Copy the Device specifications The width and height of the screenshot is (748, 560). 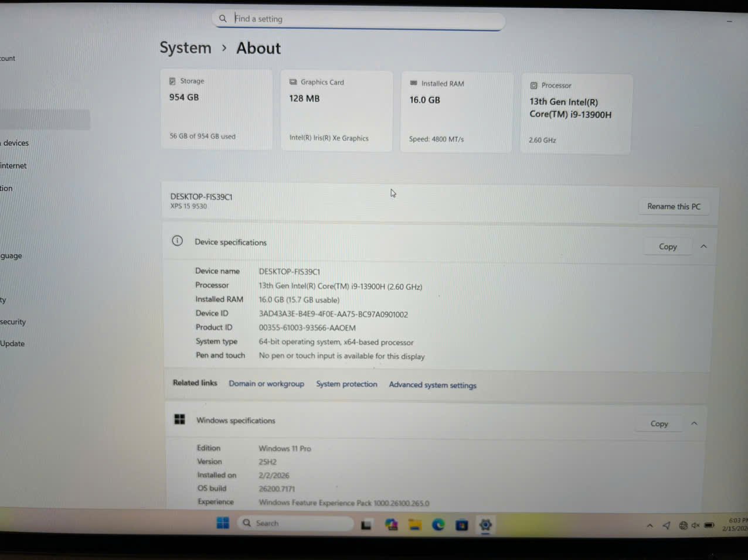pyautogui.click(x=668, y=247)
